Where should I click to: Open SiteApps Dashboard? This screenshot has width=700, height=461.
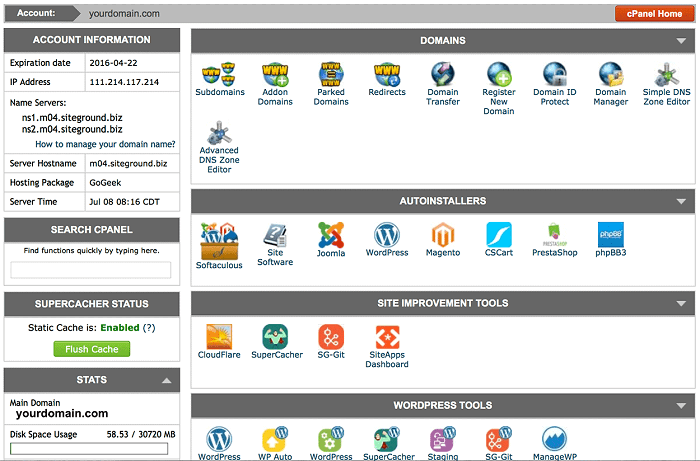[387, 346]
